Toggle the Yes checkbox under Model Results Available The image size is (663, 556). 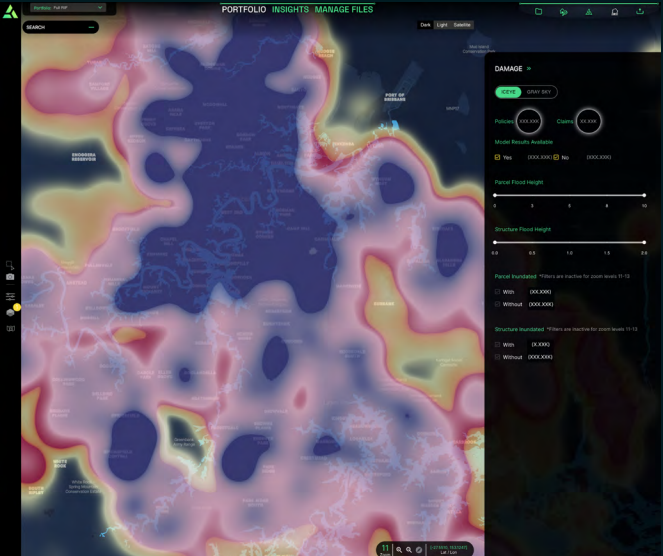pyautogui.click(x=498, y=157)
